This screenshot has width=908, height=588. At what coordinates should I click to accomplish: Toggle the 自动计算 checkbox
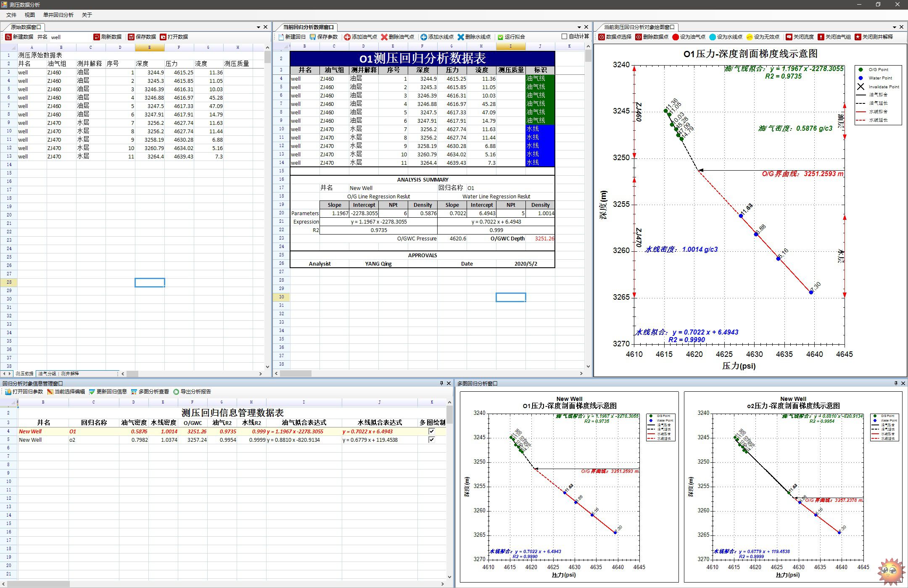click(x=565, y=37)
